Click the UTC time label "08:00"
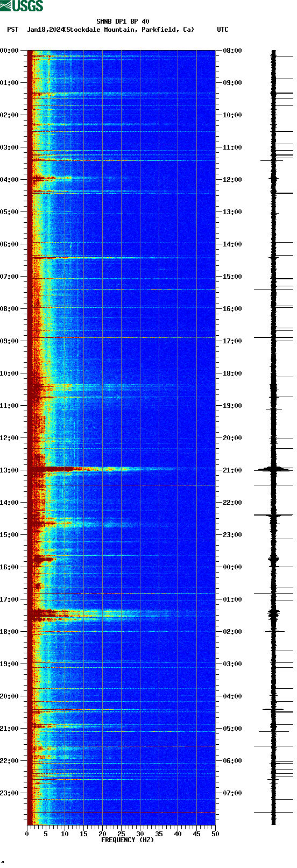Screen dimensions: 297x868 (x=232, y=51)
